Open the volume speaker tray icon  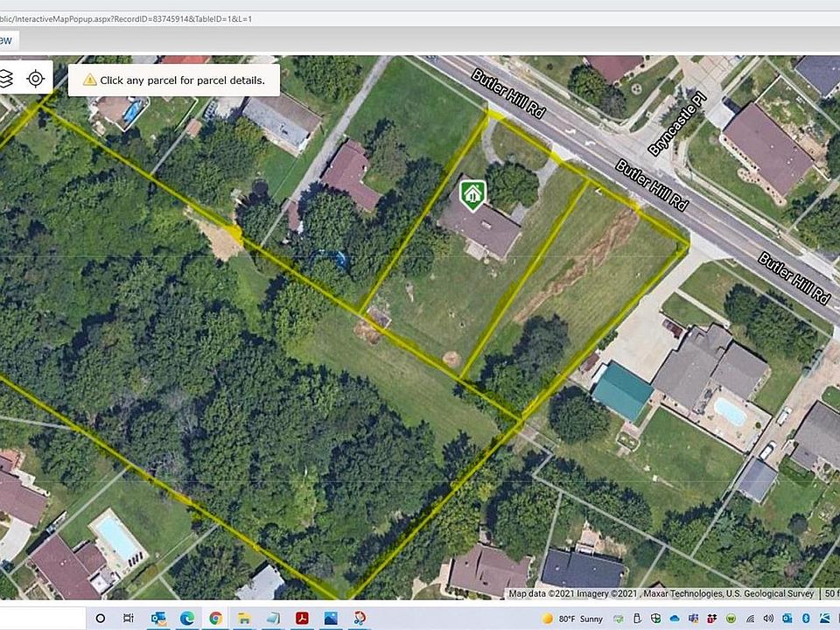point(768,619)
